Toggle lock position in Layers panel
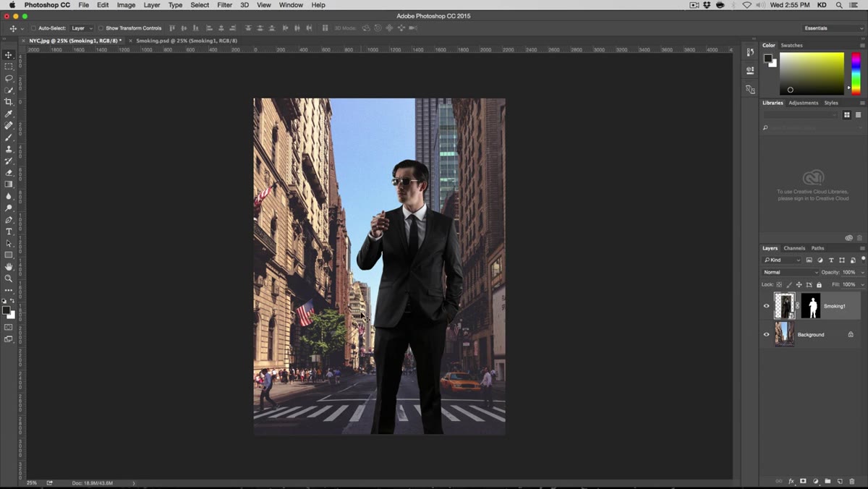The image size is (868, 489). [x=799, y=284]
